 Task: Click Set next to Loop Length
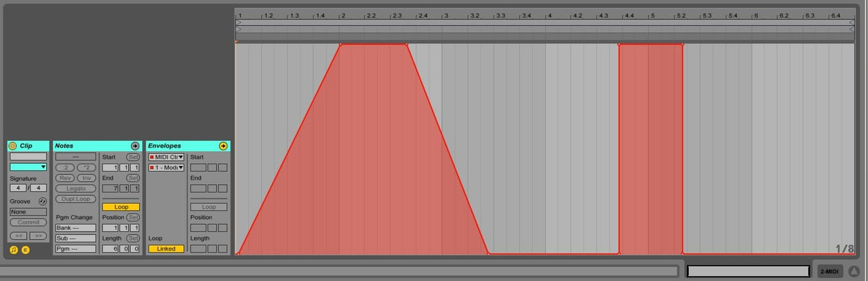point(133,238)
